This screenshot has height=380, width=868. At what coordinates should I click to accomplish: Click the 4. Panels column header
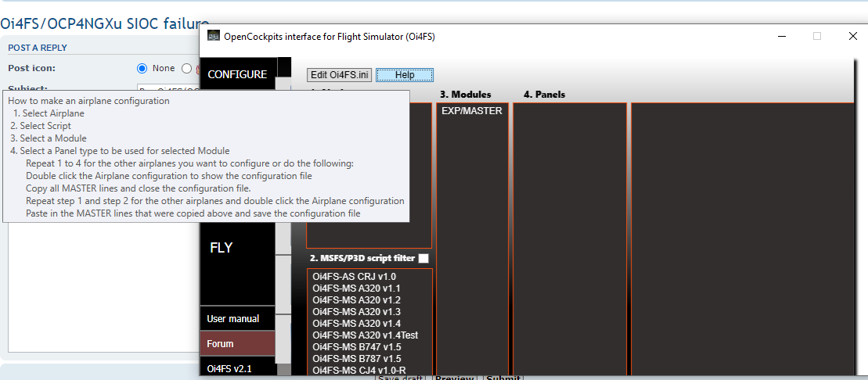[544, 95]
